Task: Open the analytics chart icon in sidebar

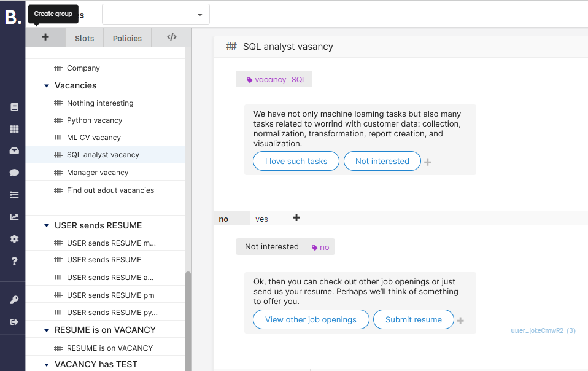Action: [14, 217]
